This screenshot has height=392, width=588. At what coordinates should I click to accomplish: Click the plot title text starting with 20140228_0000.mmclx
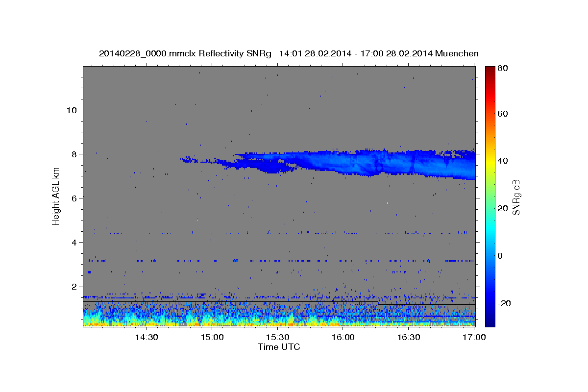coord(289,54)
